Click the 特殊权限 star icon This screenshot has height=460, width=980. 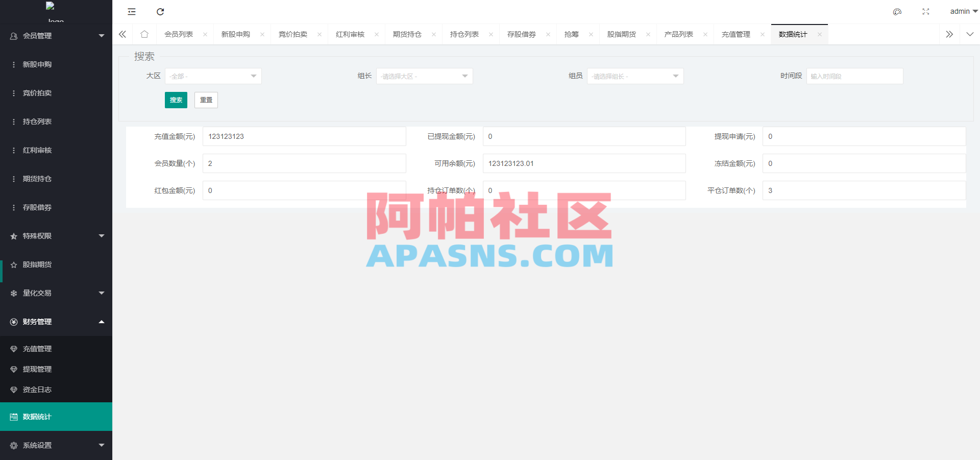tap(13, 236)
